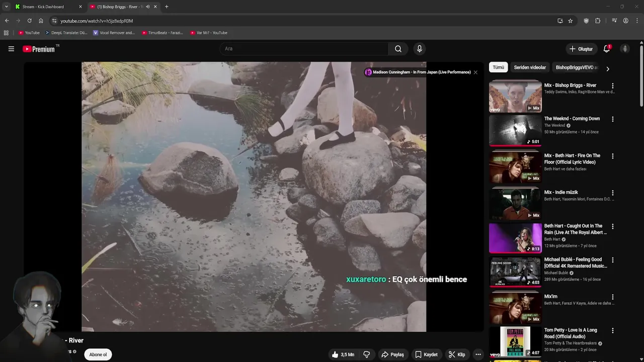644x362 pixels.
Task: Open the shield ad-blocker extension
Action: click(586, 21)
